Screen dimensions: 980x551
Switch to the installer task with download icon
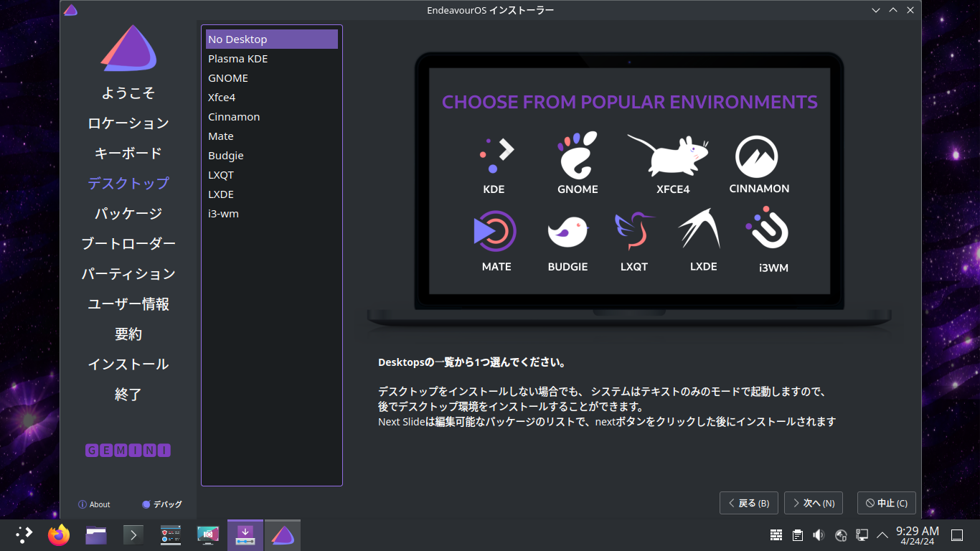[245, 535]
